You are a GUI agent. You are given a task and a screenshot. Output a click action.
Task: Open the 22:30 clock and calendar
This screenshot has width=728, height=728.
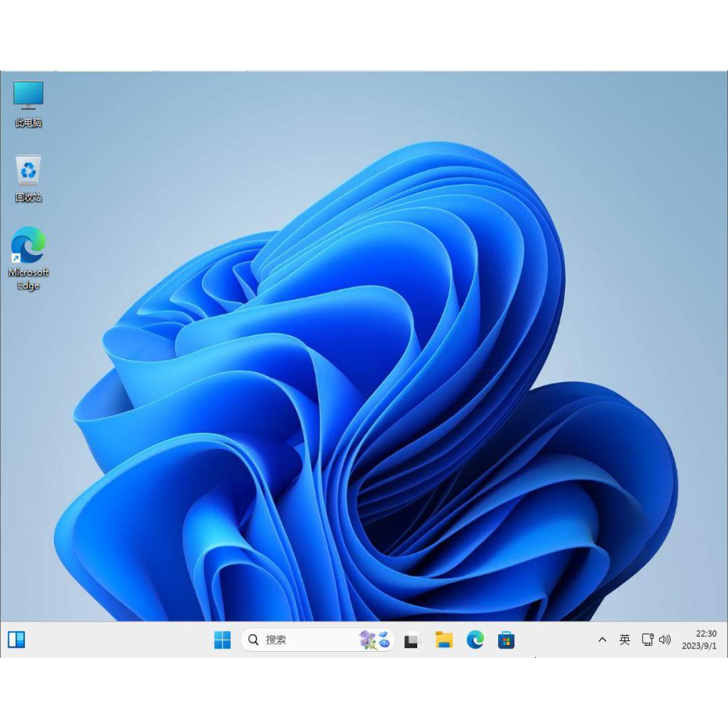click(699, 639)
